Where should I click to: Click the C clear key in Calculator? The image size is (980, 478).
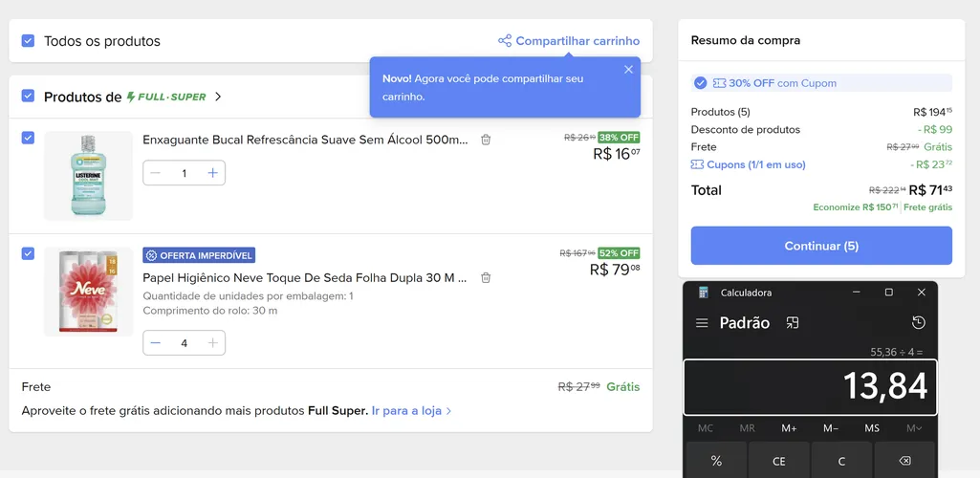click(x=841, y=461)
